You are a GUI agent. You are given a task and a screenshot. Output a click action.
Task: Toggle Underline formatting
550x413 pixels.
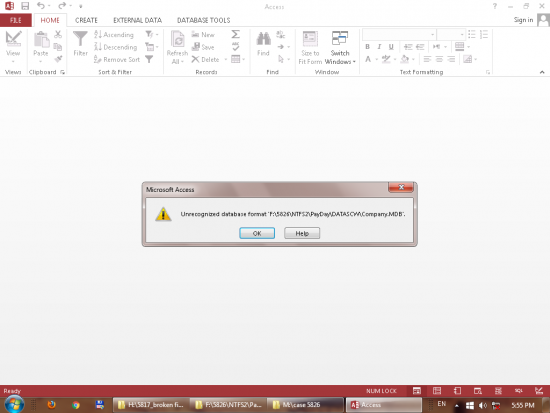(x=391, y=46)
